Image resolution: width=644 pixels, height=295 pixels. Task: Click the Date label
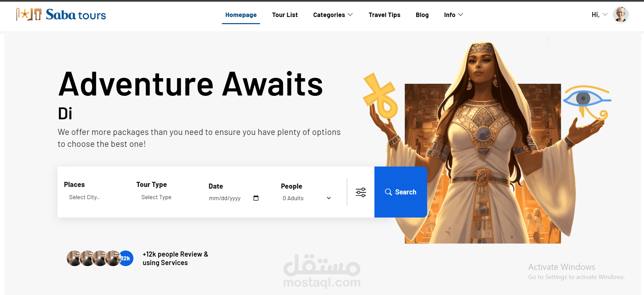[216, 186]
